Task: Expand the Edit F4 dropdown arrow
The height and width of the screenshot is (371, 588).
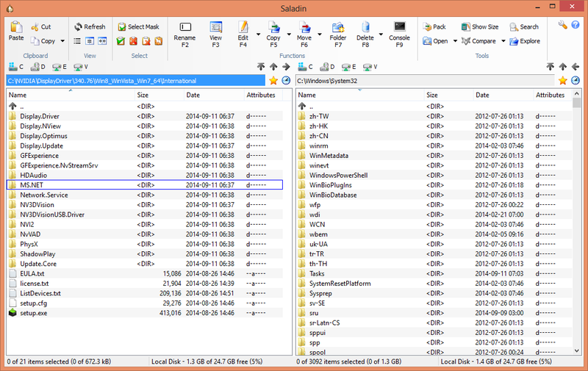Action: tap(259, 35)
